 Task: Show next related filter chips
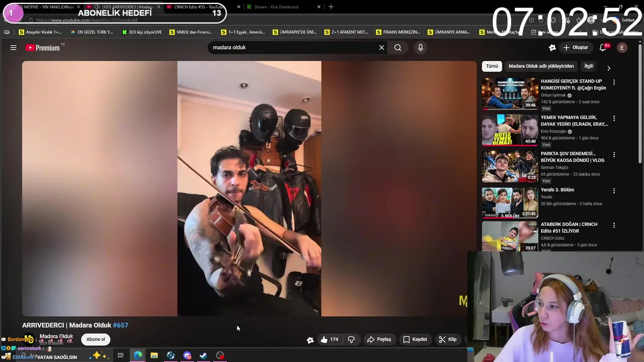click(x=609, y=68)
